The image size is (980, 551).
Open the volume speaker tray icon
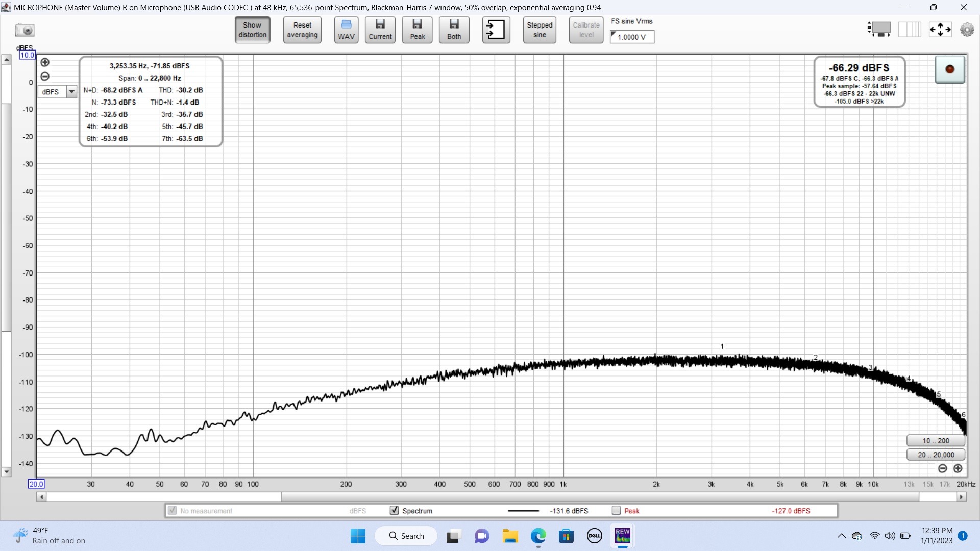click(890, 536)
